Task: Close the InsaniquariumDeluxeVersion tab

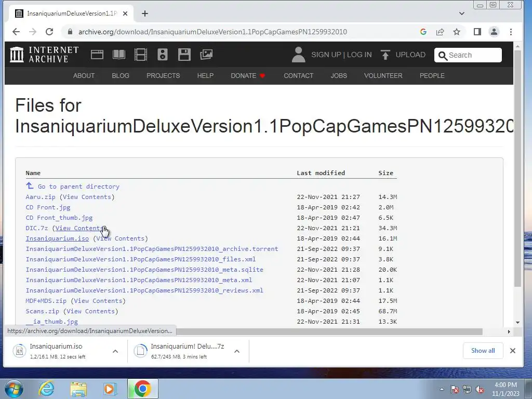Action: (x=125, y=14)
